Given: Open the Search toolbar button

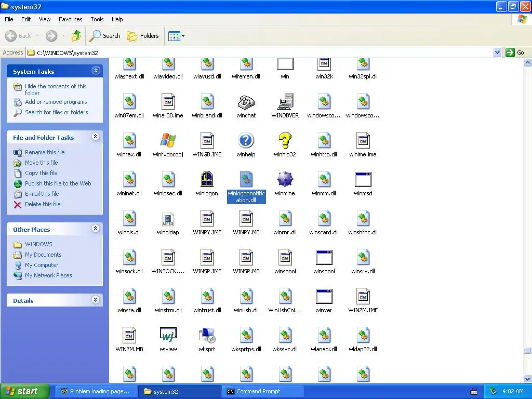Looking at the screenshot, I should tap(105, 36).
